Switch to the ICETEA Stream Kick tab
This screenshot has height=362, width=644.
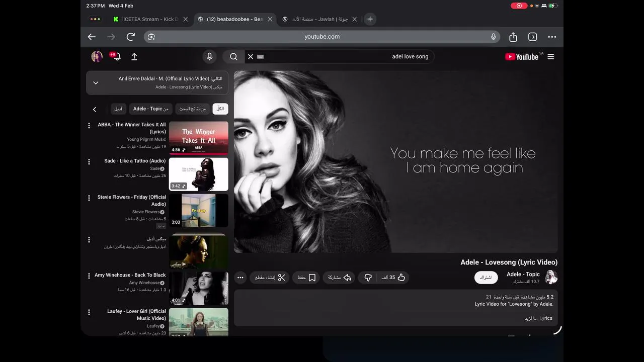point(149,19)
